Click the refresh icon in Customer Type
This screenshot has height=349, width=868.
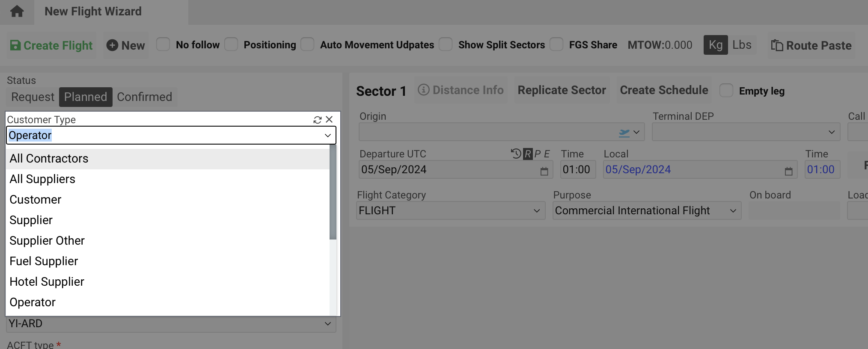pyautogui.click(x=317, y=120)
